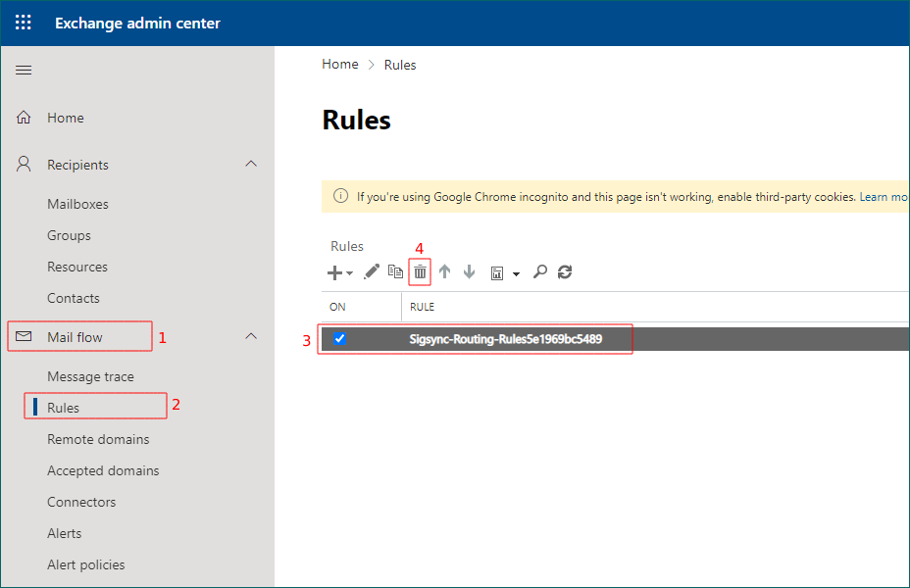
Task: Open the plus new rule dropdown
Action: pyautogui.click(x=339, y=272)
